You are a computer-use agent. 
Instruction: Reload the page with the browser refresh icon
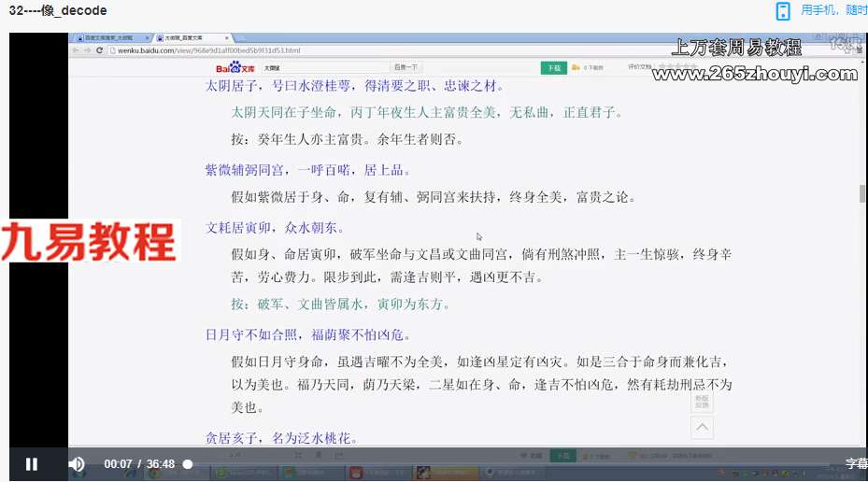[x=100, y=50]
